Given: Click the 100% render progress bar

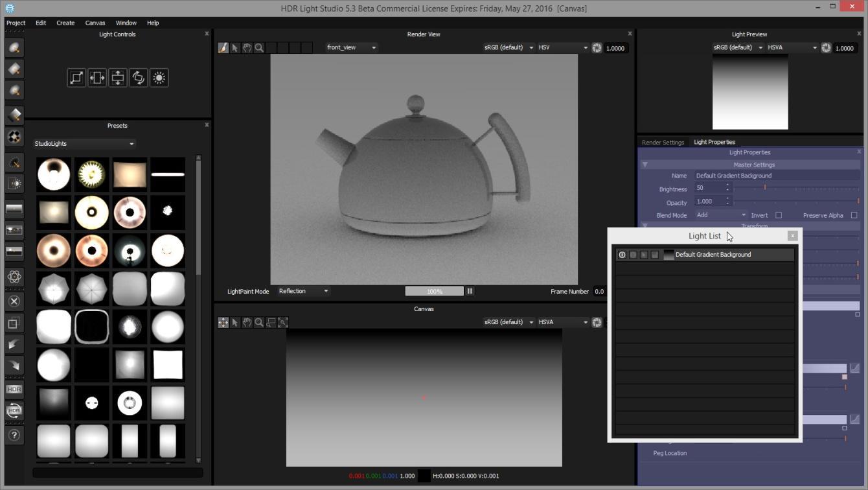Looking at the screenshot, I should (435, 292).
